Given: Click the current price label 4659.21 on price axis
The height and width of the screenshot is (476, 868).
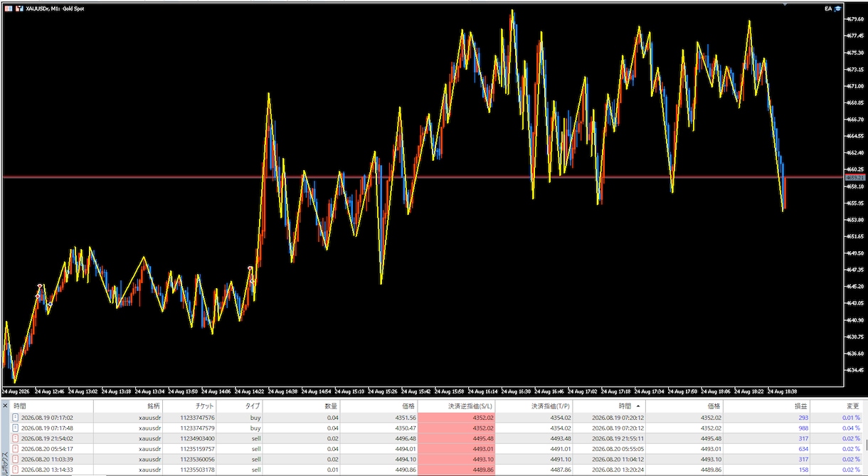Looking at the screenshot, I should pyautogui.click(x=854, y=176).
